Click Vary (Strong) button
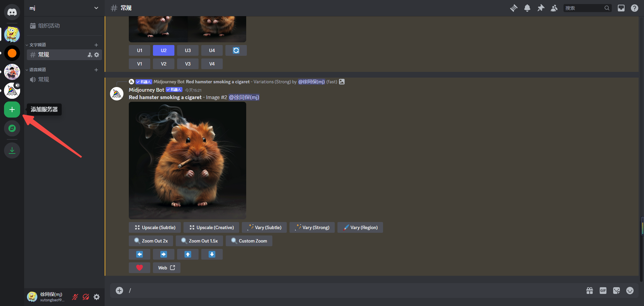 (x=312, y=227)
